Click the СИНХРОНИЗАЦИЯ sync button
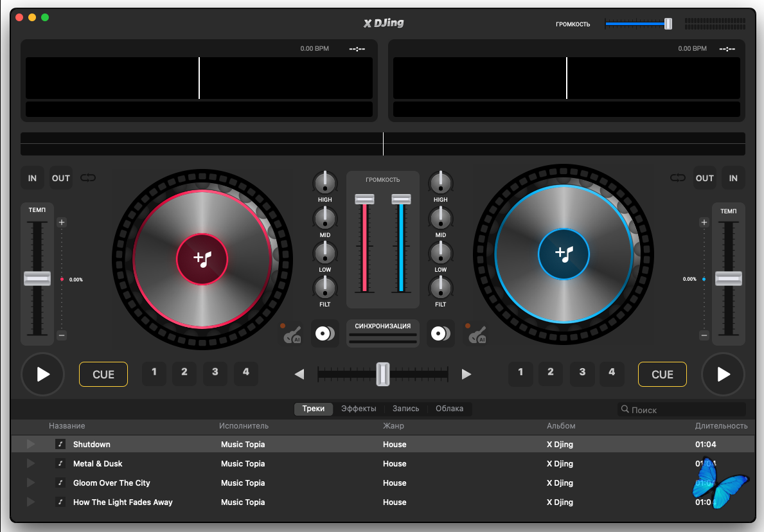The image size is (764, 532). point(383,333)
